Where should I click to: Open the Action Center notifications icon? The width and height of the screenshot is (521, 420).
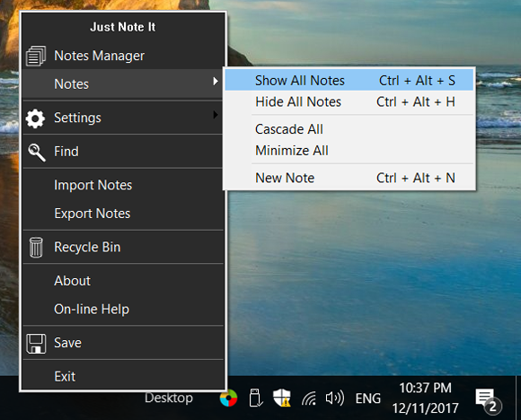click(x=488, y=401)
